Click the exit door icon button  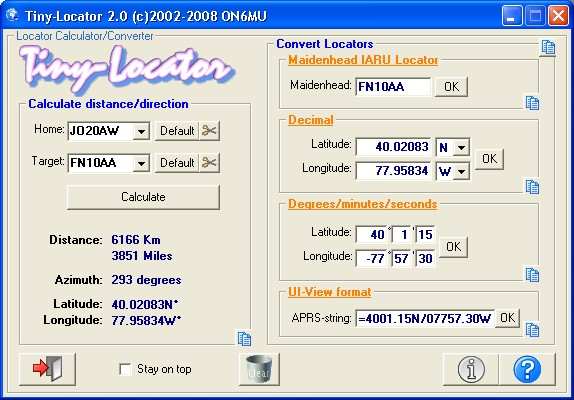[x=47, y=369]
